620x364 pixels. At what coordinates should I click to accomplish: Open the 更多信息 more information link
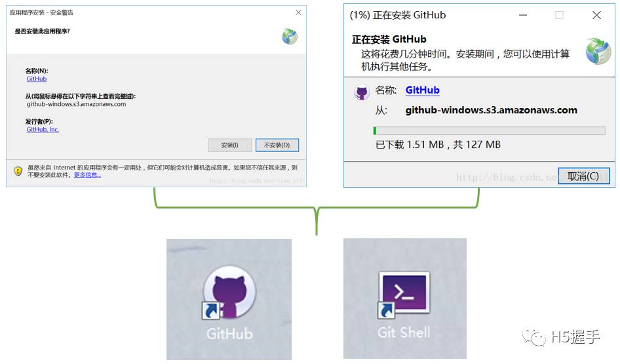click(x=87, y=175)
